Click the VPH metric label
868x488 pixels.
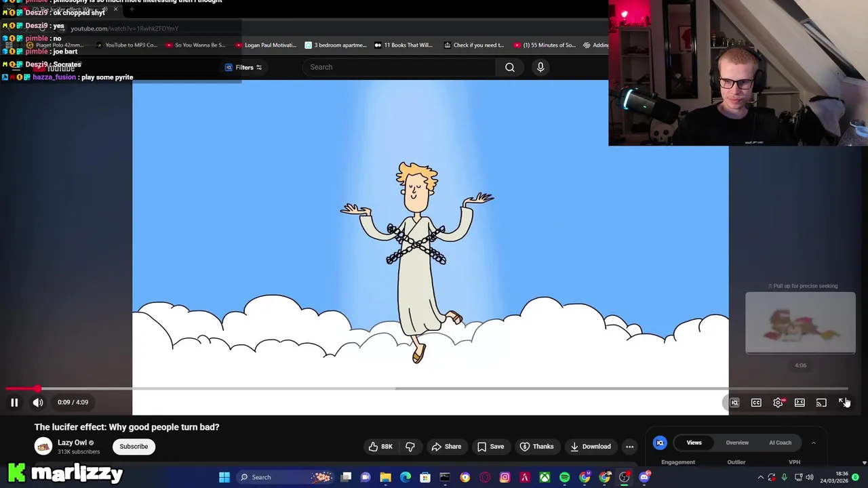click(x=794, y=462)
